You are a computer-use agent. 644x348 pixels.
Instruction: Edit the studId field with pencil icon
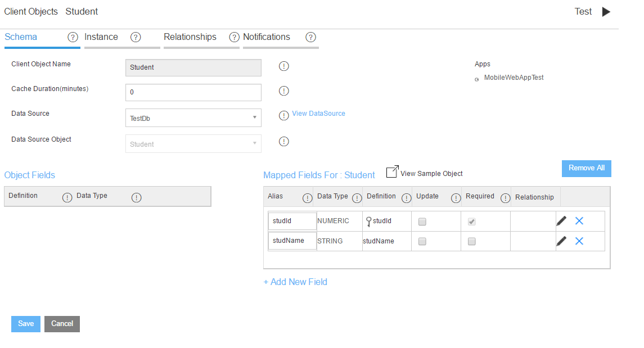tap(561, 221)
